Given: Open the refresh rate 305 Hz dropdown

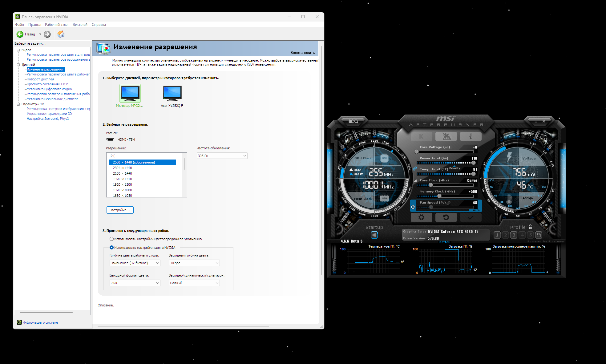Looking at the screenshot, I should coord(222,156).
